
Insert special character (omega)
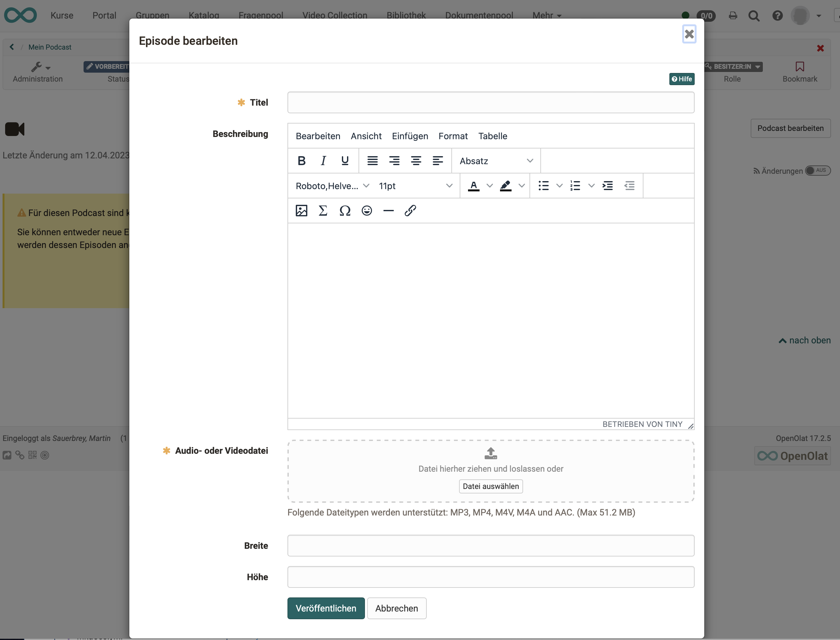point(345,211)
